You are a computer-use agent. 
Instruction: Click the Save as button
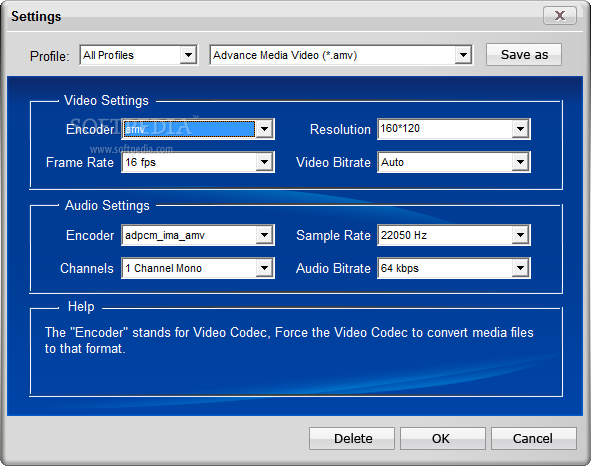pyautogui.click(x=524, y=55)
